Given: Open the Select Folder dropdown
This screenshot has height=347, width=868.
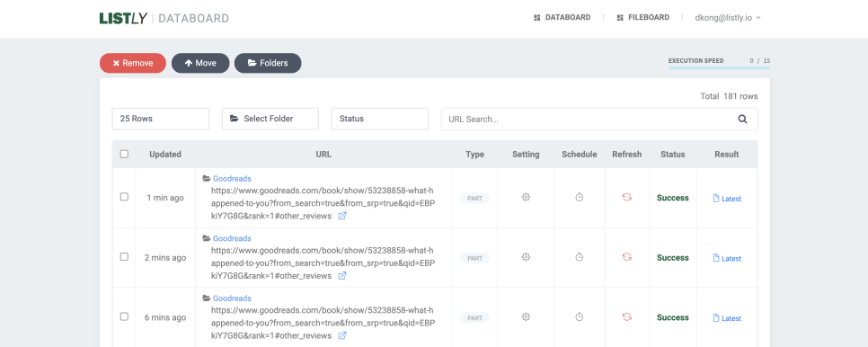Looking at the screenshot, I should point(270,119).
